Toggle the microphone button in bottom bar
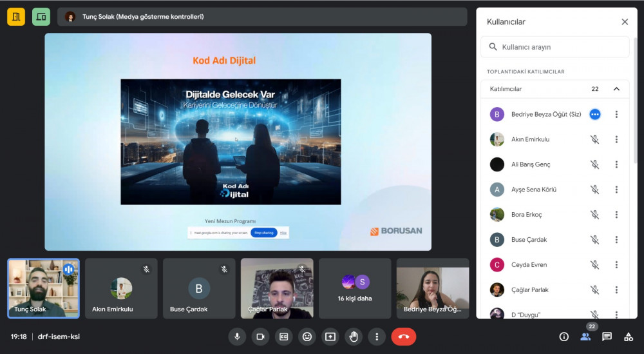Screen dimensions: 644x354 237,337
